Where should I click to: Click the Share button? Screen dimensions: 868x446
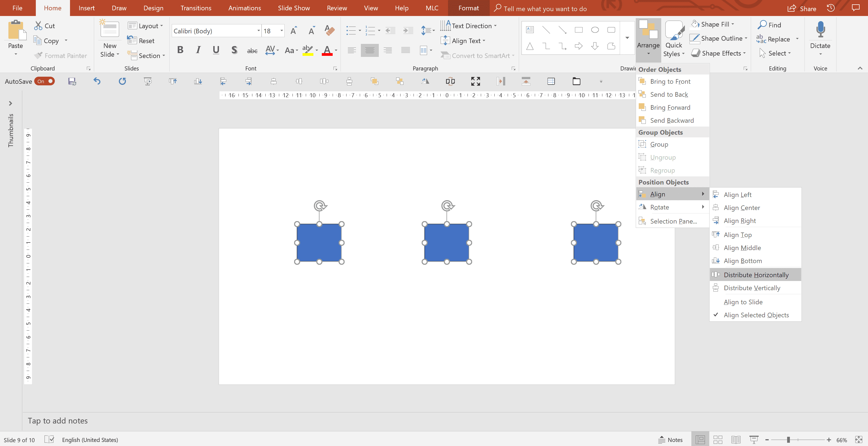pos(802,8)
